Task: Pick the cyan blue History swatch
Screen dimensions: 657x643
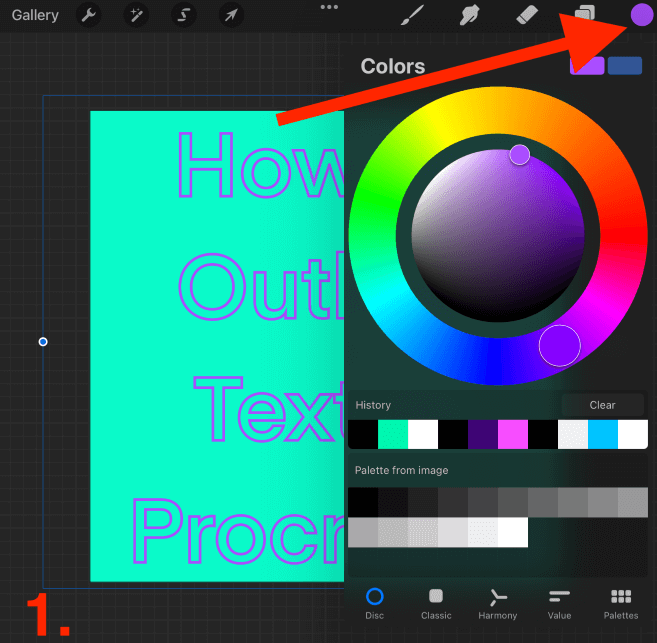Action: [x=603, y=434]
